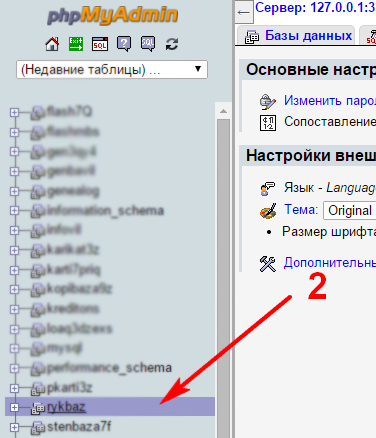The width and height of the screenshot is (376, 438).
Task: Expand the rykbaz database node
Action: tap(14, 407)
